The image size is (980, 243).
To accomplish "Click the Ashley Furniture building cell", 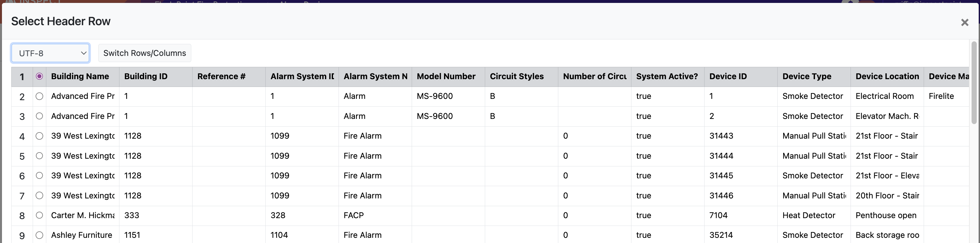I will 83,235.
